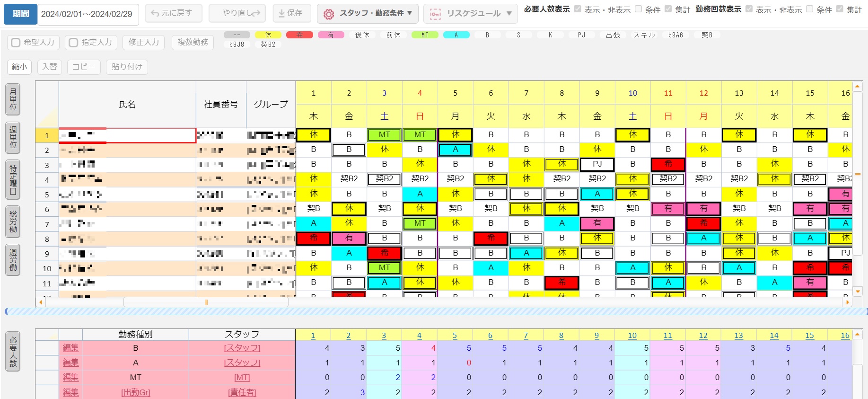This screenshot has width=868, height=399.
Task: Click 編集 link for row MT
Action: pos(70,377)
